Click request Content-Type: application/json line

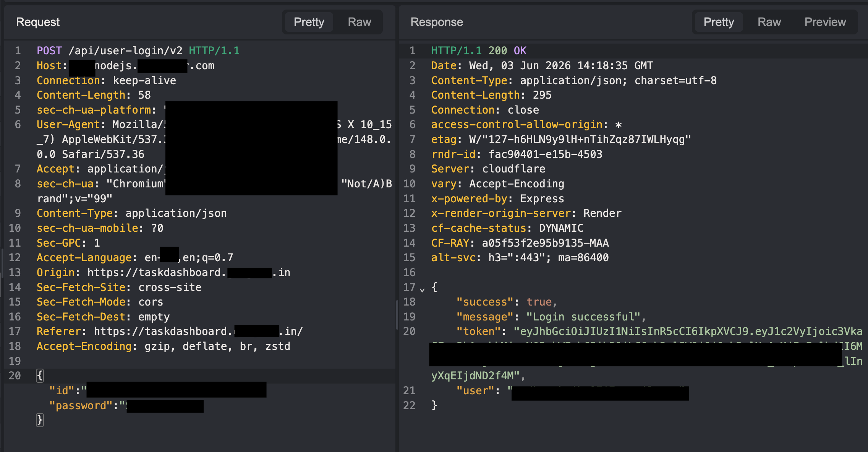(132, 213)
